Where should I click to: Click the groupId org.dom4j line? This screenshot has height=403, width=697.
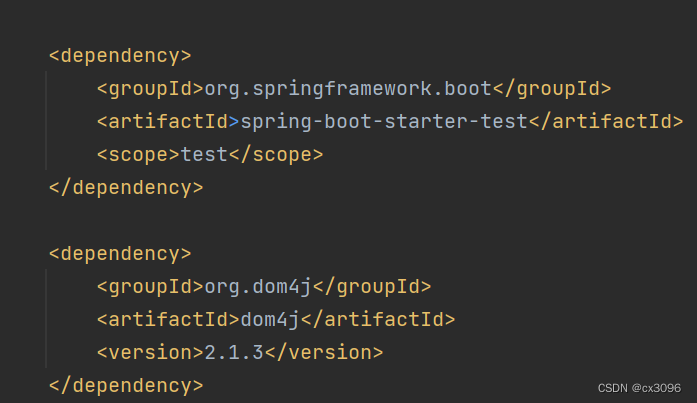click(x=264, y=287)
